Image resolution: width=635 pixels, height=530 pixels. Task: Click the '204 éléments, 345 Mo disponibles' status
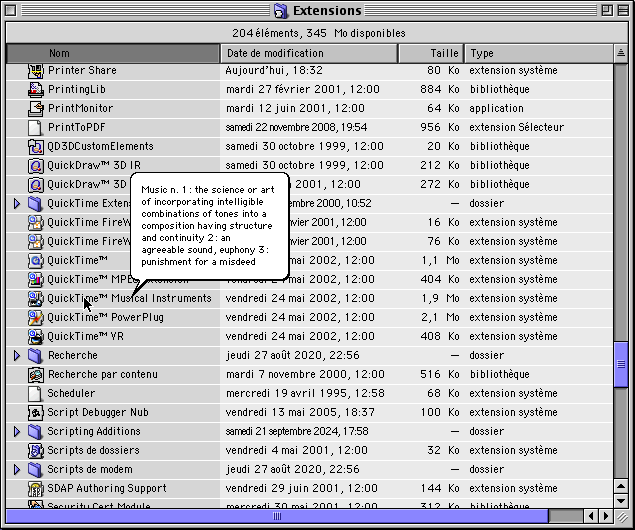(x=318, y=33)
